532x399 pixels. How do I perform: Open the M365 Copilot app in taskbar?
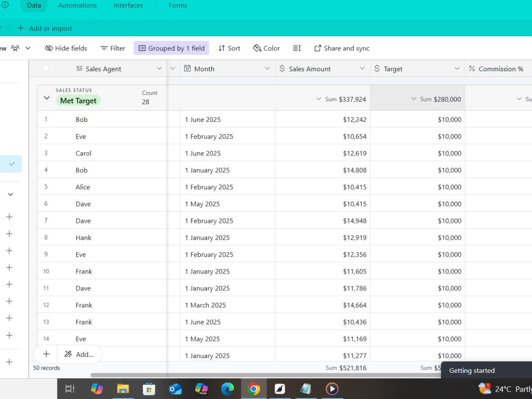201,389
